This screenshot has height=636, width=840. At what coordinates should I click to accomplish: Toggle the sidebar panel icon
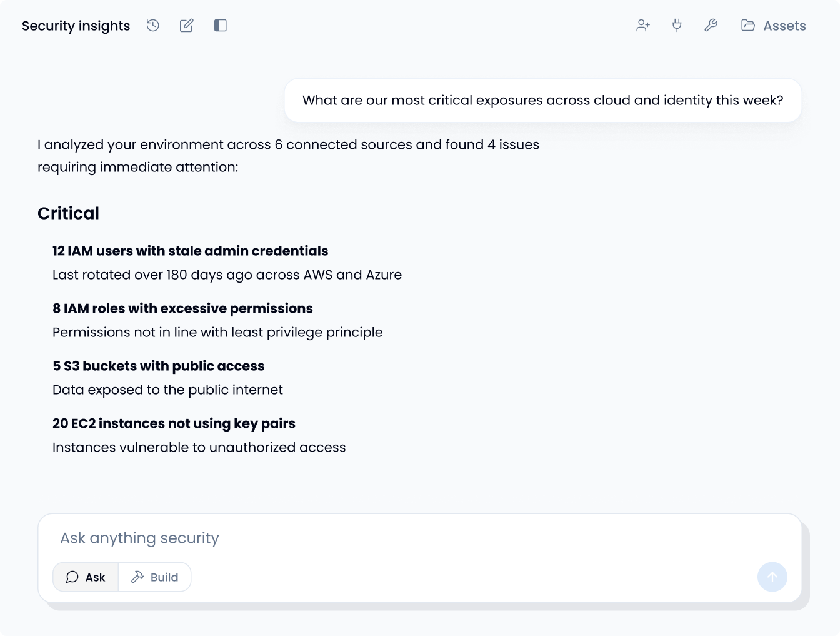pos(220,26)
